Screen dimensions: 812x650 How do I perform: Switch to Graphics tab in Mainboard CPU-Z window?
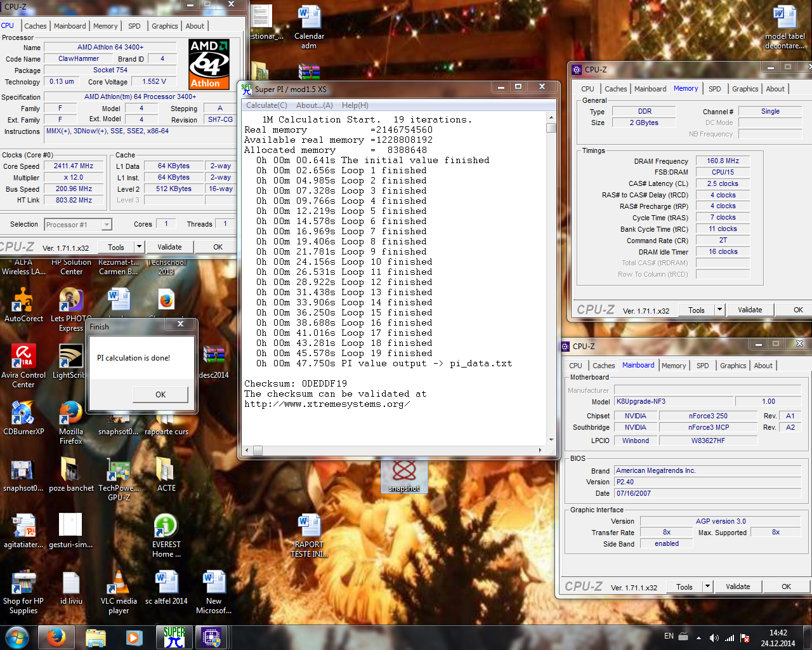pos(733,366)
